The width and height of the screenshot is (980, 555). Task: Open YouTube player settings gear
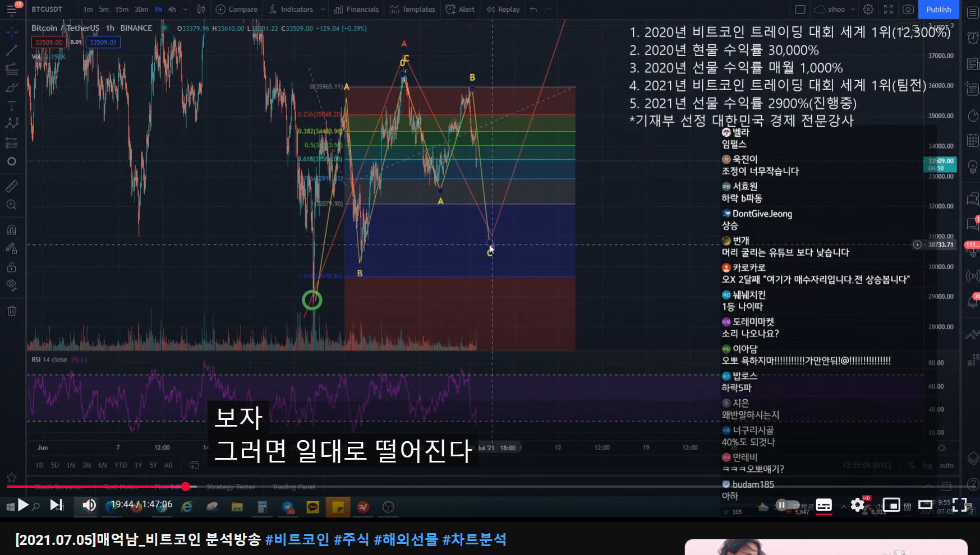858,505
